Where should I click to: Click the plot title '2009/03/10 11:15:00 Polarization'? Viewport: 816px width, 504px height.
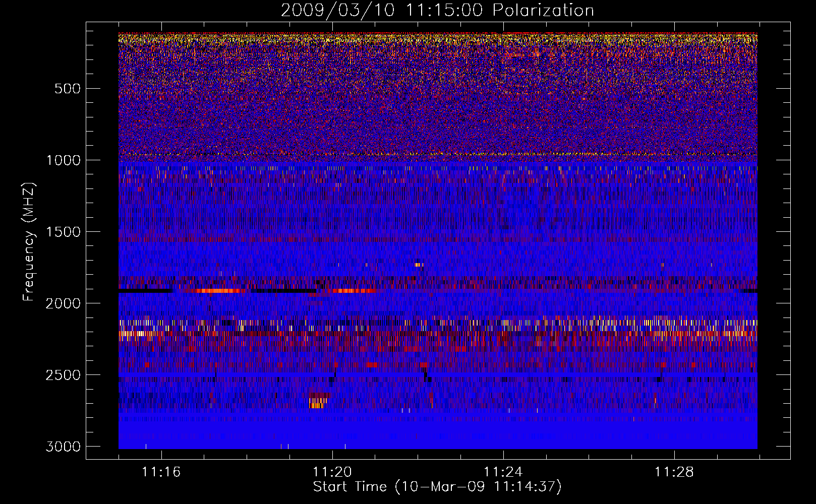coord(437,10)
